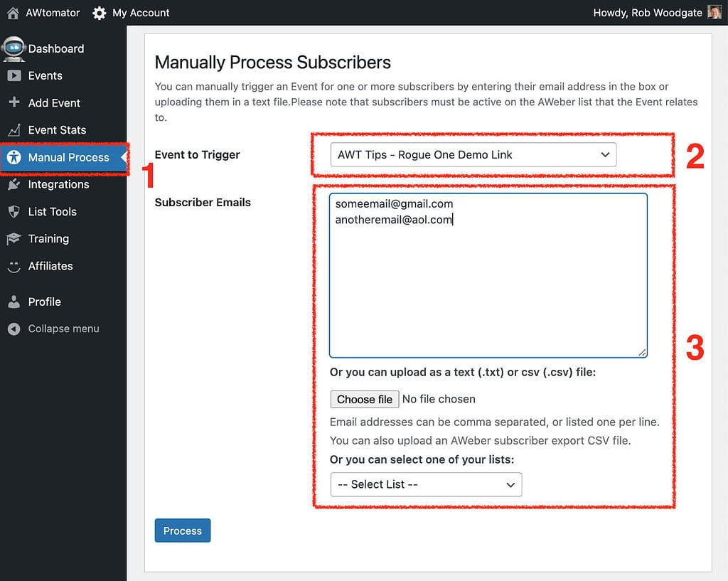This screenshot has height=581, width=728.
Task: Click the Training graduation cap icon
Action: 14,239
